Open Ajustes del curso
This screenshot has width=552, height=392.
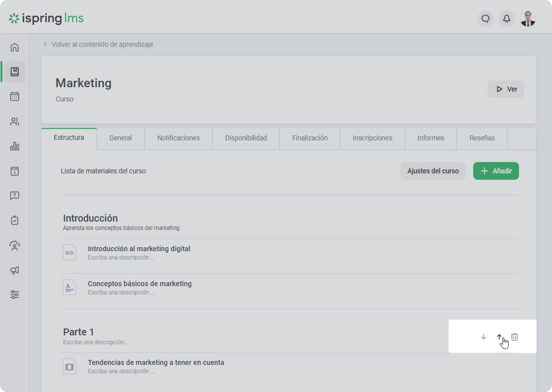(433, 171)
